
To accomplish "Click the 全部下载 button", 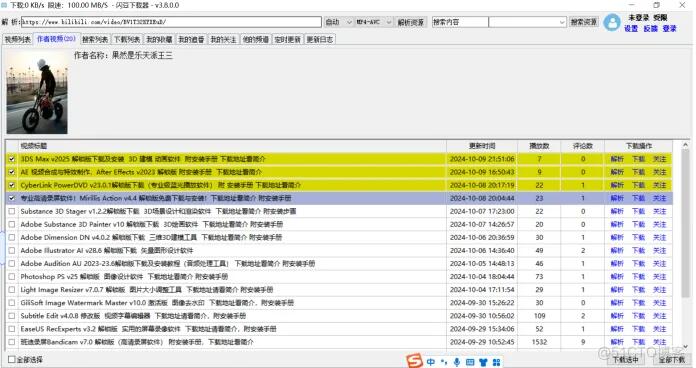I will pyautogui.click(x=672, y=359).
